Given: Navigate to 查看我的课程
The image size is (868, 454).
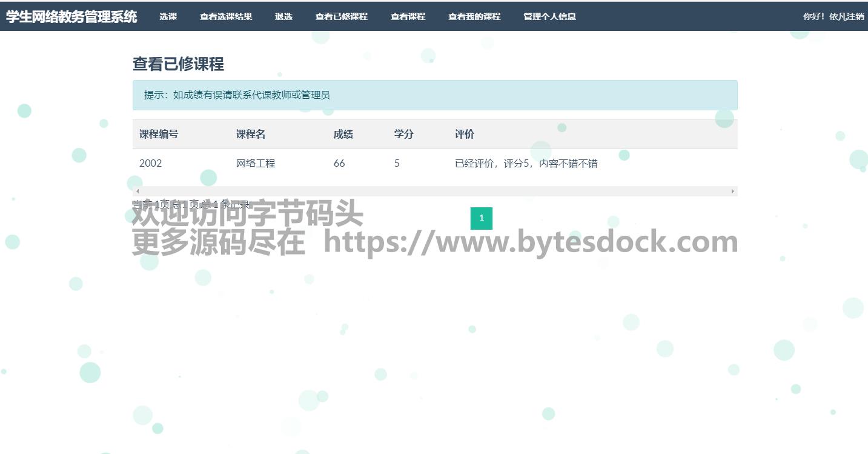Looking at the screenshot, I should click(474, 16).
